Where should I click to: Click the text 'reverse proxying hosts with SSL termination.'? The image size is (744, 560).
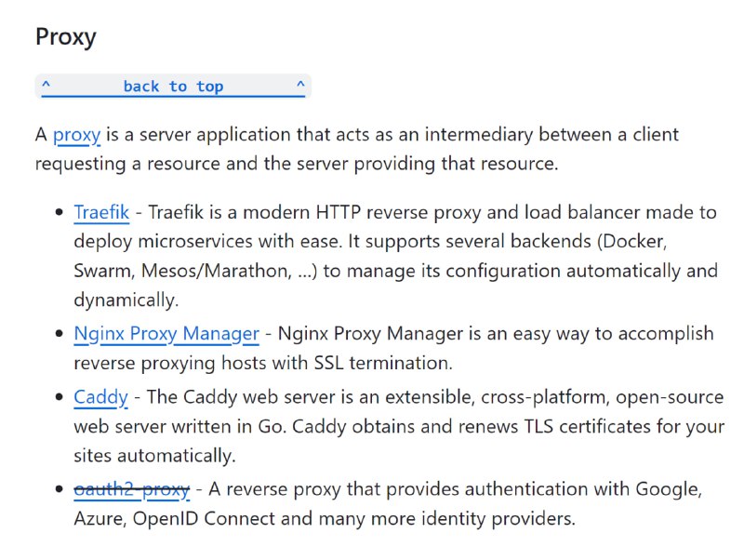coord(263,363)
